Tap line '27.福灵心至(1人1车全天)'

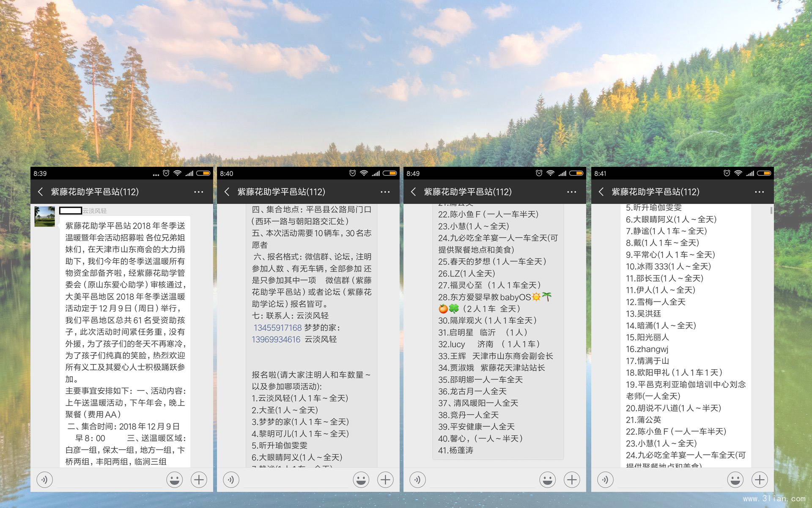point(490,285)
